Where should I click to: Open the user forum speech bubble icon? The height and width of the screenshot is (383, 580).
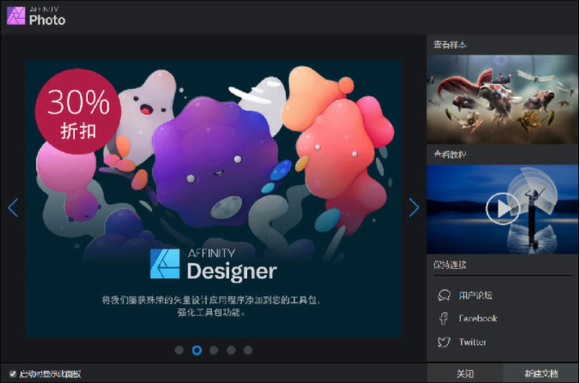tap(444, 295)
